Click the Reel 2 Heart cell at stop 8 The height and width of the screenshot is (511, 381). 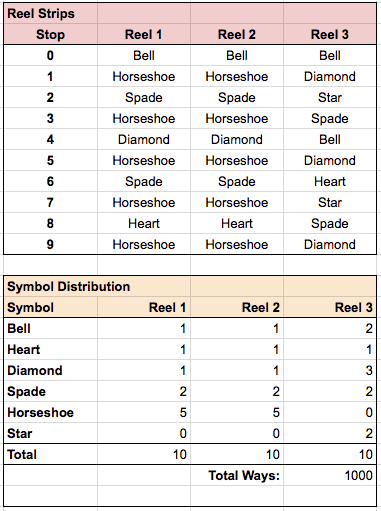point(237,223)
